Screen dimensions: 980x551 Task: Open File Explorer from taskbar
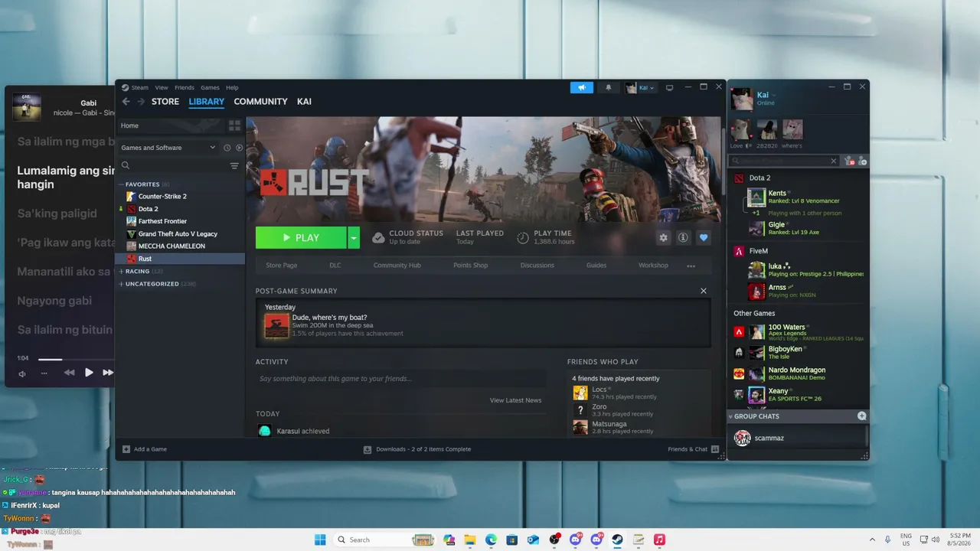coord(470,540)
